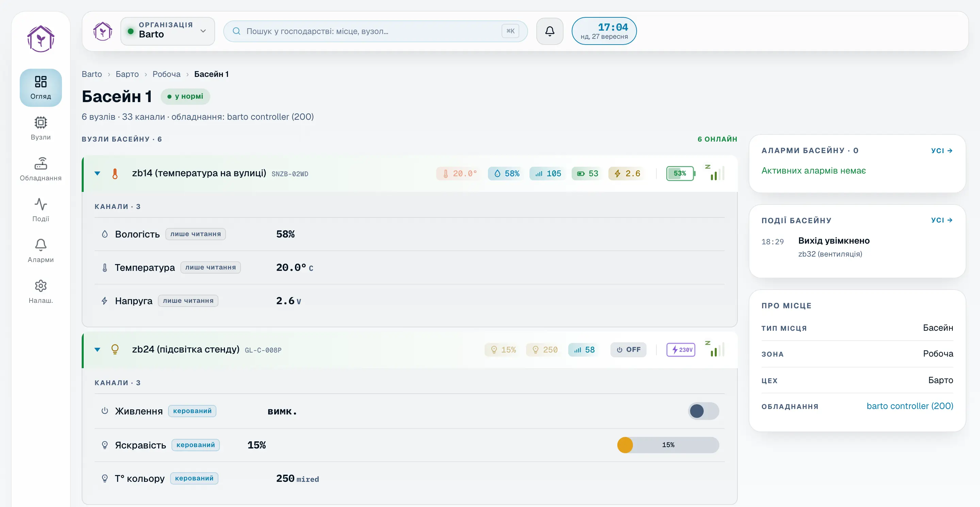Click the 230V mains power badge
This screenshot has width=980, height=507.
681,349
